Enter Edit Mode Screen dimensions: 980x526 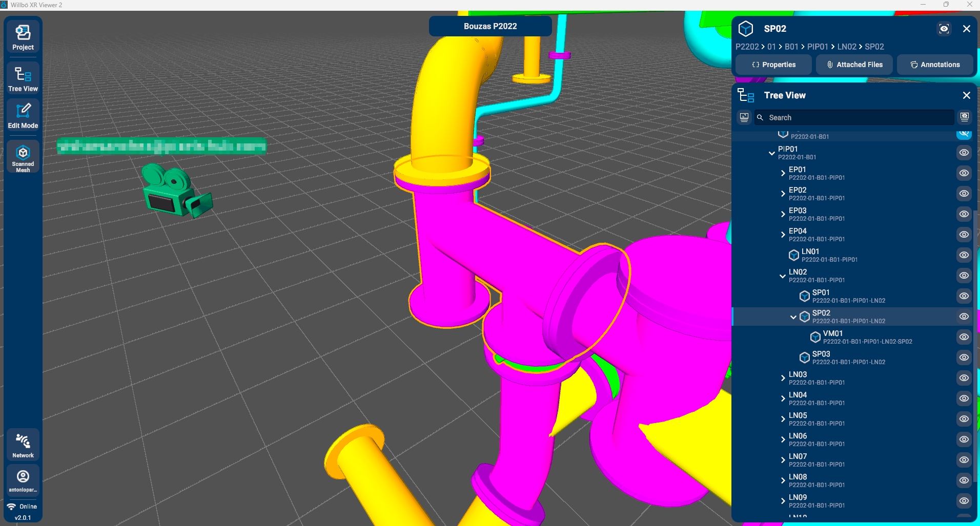pos(23,116)
